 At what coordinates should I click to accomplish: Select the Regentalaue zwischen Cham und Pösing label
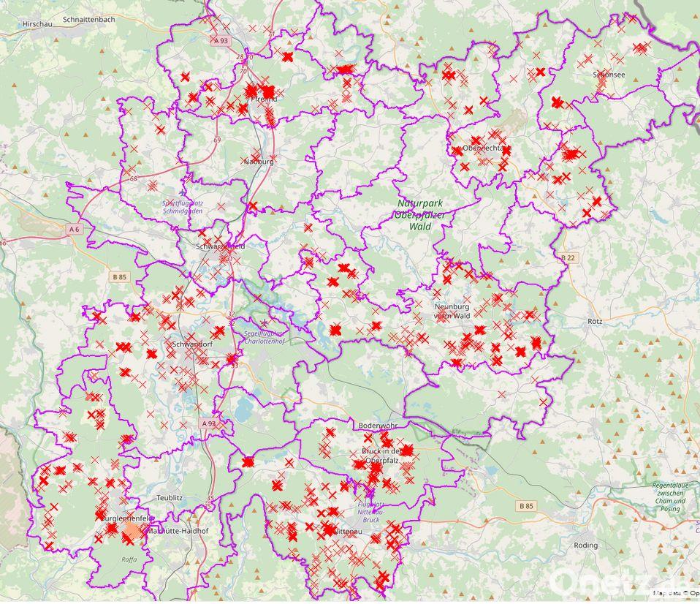pyautogui.click(x=669, y=497)
